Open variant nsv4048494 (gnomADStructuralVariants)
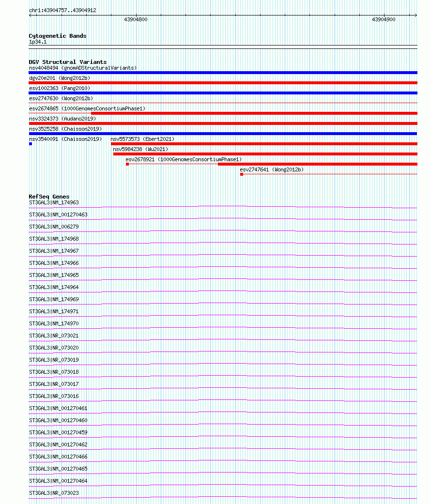 pyautogui.click(x=83, y=68)
